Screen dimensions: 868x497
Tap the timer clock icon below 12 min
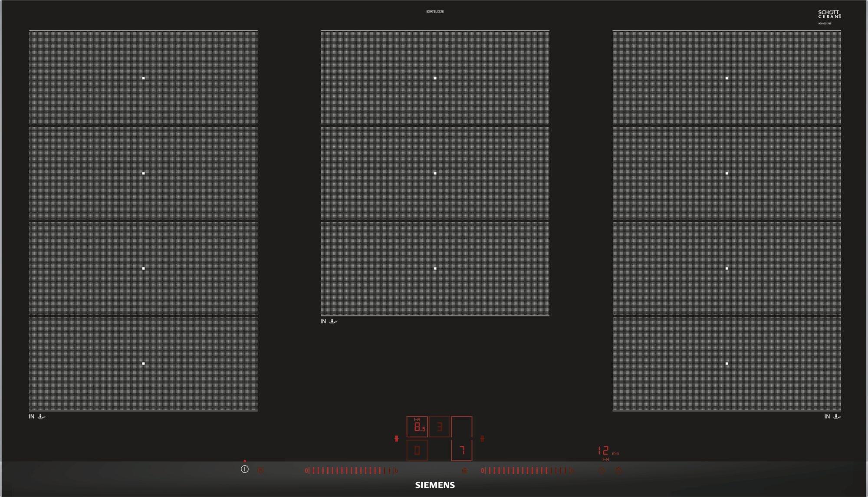click(602, 470)
